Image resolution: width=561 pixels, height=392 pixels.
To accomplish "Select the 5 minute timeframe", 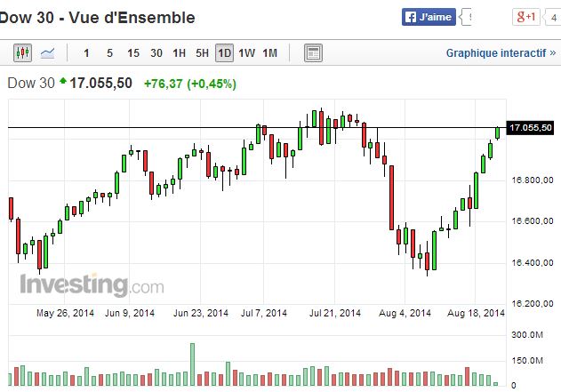I will (x=109, y=53).
